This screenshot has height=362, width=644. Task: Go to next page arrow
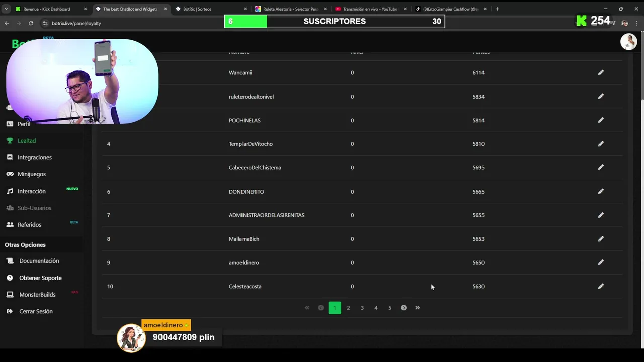[x=404, y=308]
